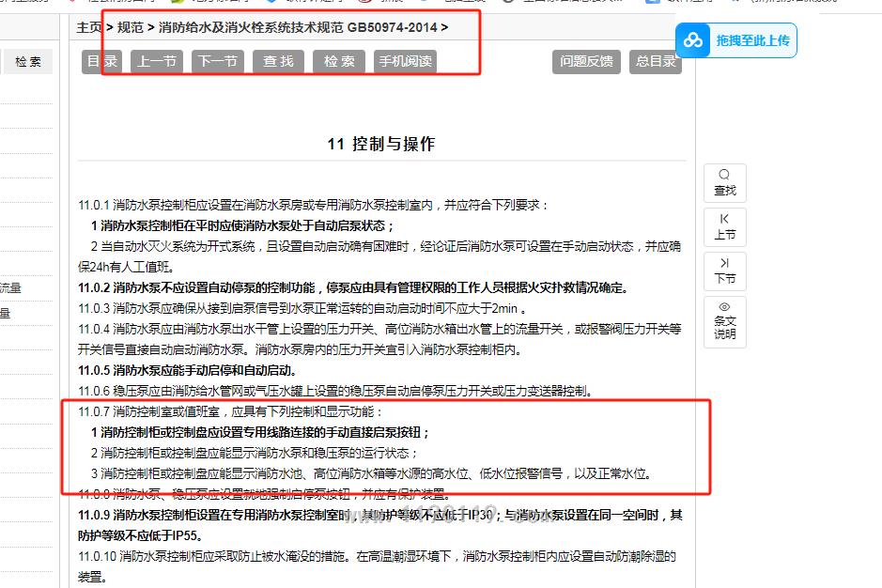Go to the next section with 下一节
This screenshot has width=882, height=588.
click(218, 62)
